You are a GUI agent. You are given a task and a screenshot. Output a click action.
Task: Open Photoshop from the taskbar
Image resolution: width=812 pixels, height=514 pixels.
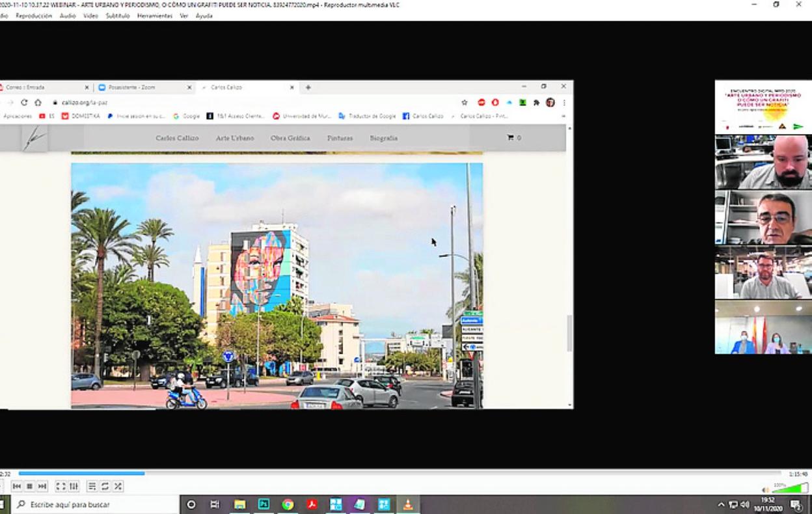coord(264,504)
